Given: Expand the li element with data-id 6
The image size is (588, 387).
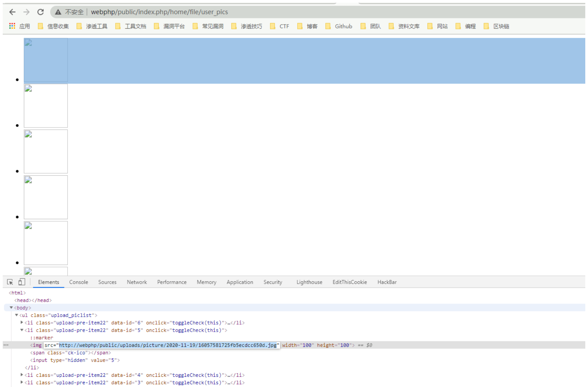Looking at the screenshot, I should tap(22, 323).
